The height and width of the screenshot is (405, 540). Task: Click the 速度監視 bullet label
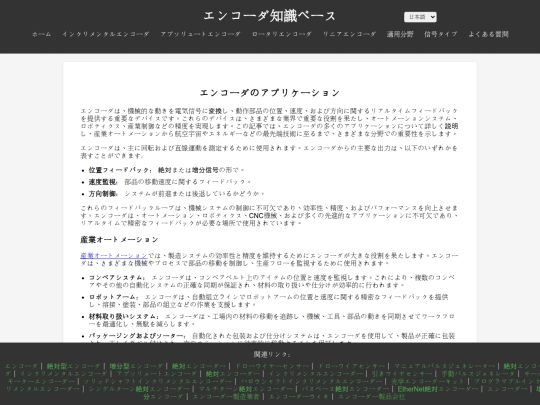(102, 181)
